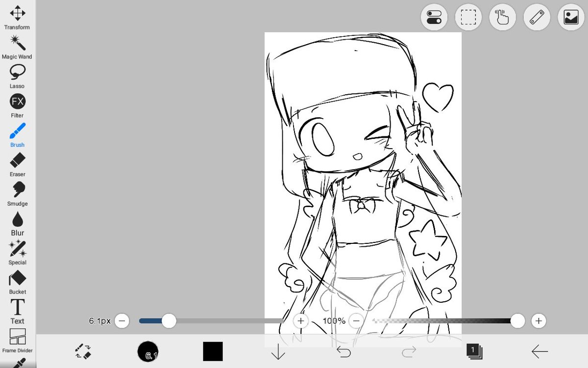Open brush settings circle showing 6.1
Screen dimensions: 588x368
(x=147, y=351)
